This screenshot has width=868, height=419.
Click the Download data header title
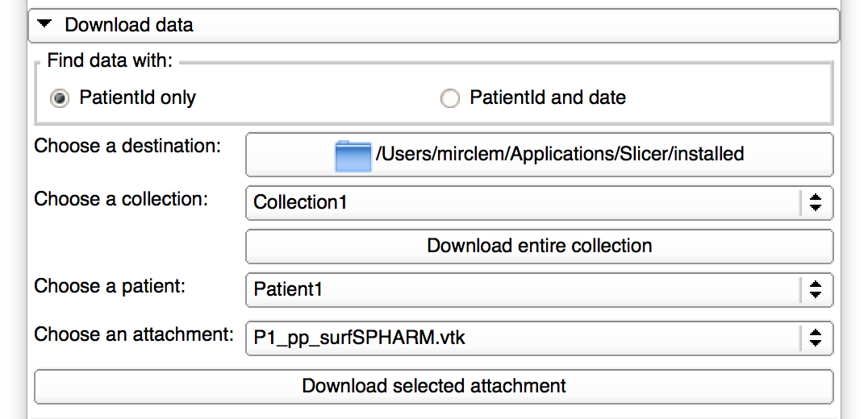pyautogui.click(x=129, y=25)
